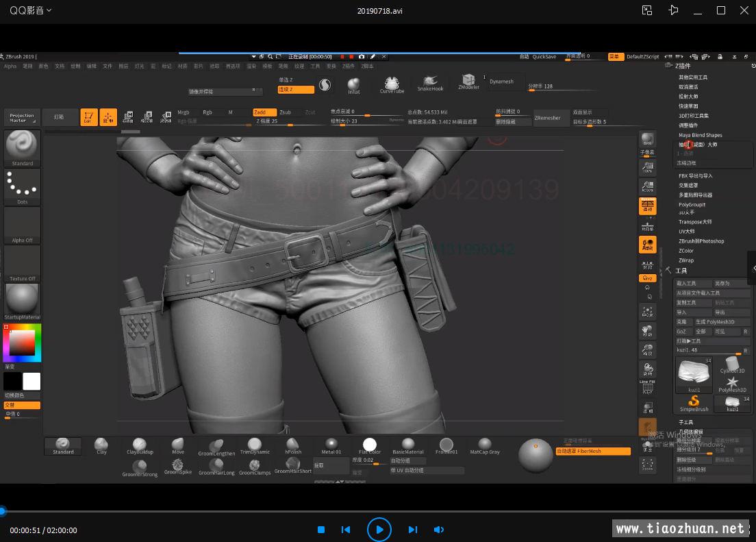This screenshot has height=542, width=756.
Task: Select the CurveTube brush icon
Action: point(392,85)
